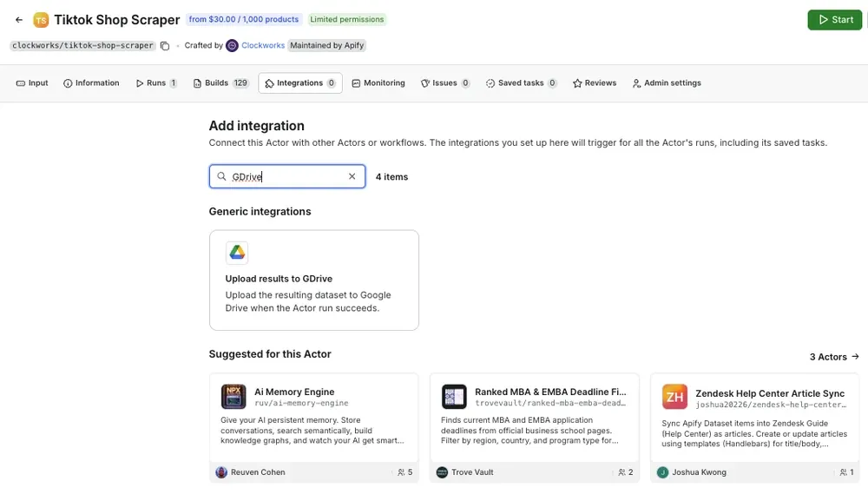
Task: Switch to the Builds tab
Action: 220,83
